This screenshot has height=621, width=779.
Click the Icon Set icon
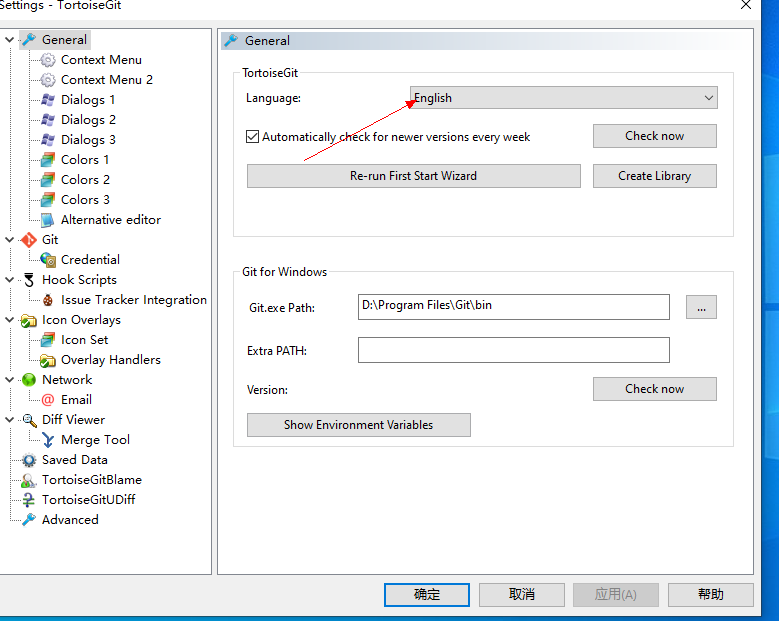tap(48, 340)
